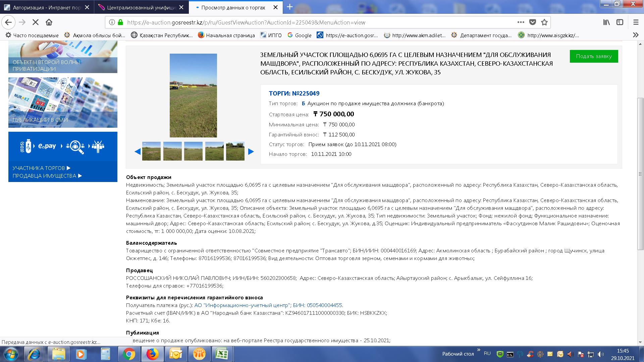This screenshot has width=644, height=362.
Task: Switch to Авторизация Интранет tab
Action: pos(47,7)
